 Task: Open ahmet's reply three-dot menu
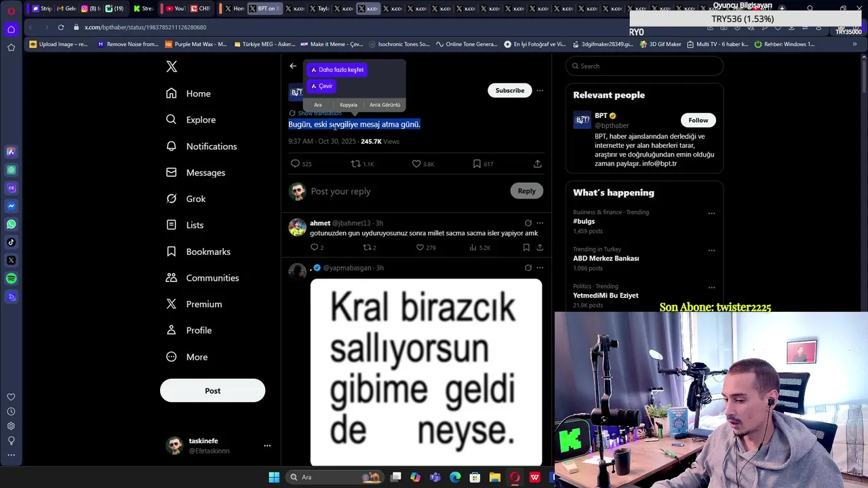(x=540, y=223)
